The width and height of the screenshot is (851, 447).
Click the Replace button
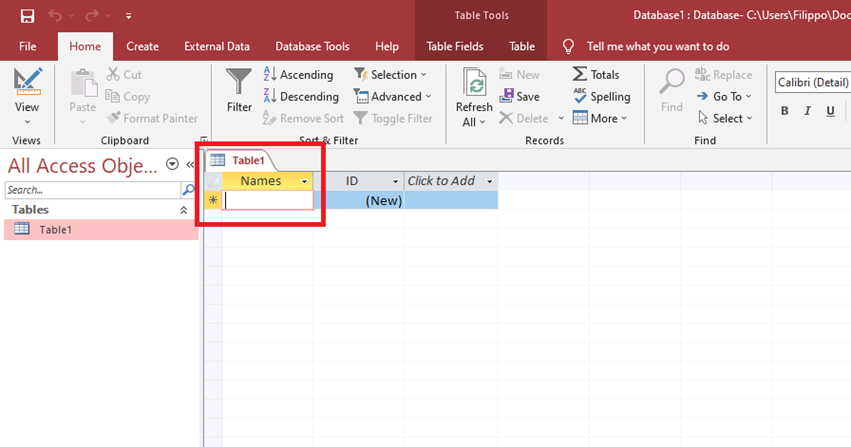coord(723,74)
